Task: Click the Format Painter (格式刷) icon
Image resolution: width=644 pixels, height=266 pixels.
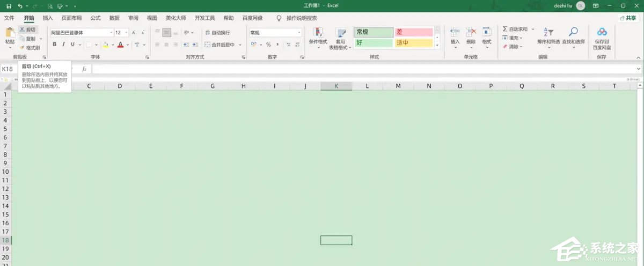Action: [23, 48]
